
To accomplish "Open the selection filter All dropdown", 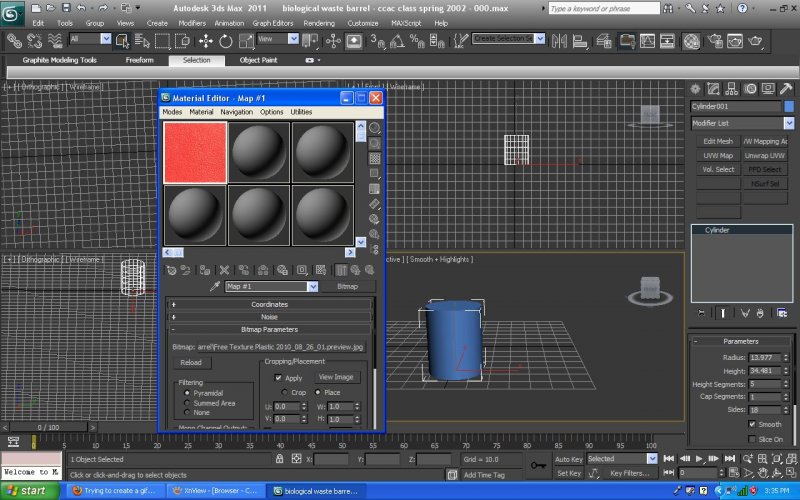I will coord(106,39).
